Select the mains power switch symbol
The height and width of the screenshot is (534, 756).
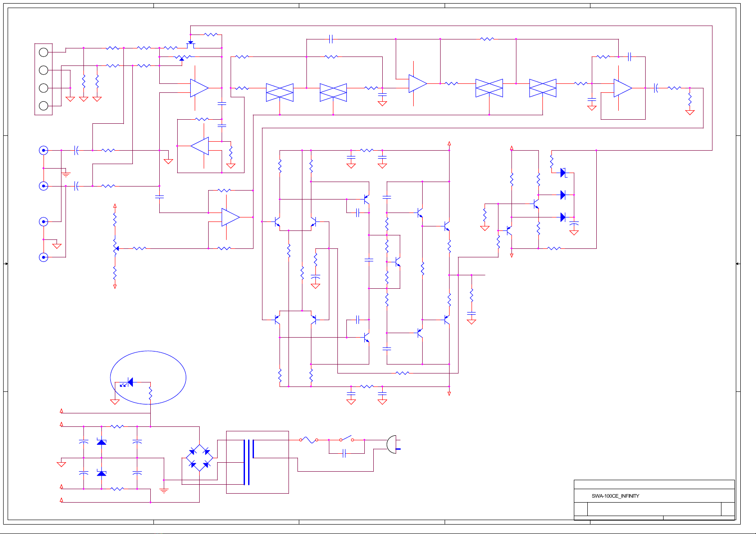(x=346, y=438)
